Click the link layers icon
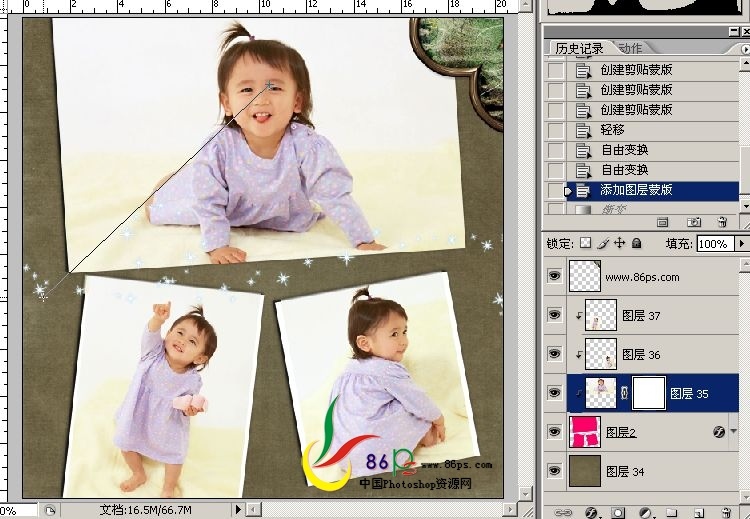The height and width of the screenshot is (519, 750). click(563, 513)
